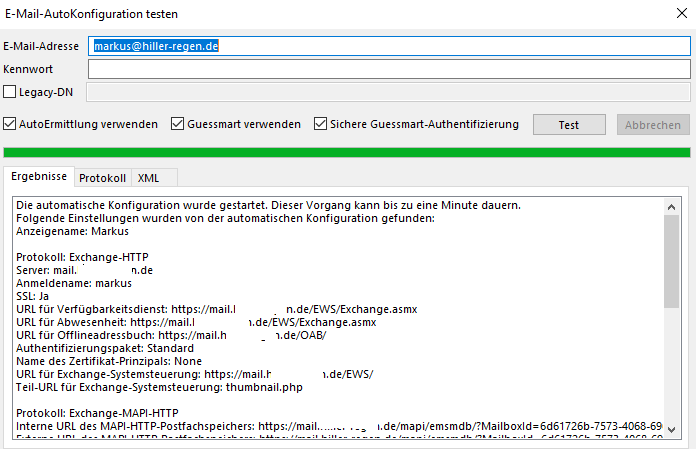696x449 pixels.
Task: Enable the Legacy-DN checkbox
Action: [10, 93]
